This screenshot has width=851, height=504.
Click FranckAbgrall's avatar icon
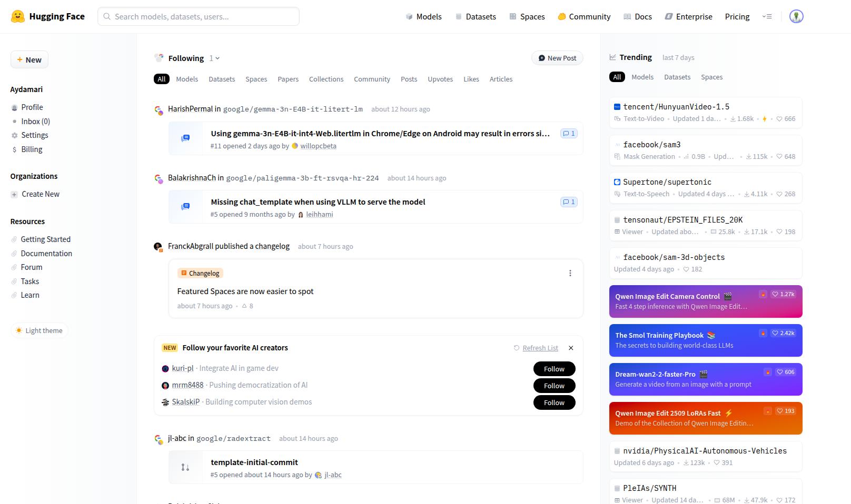point(158,247)
